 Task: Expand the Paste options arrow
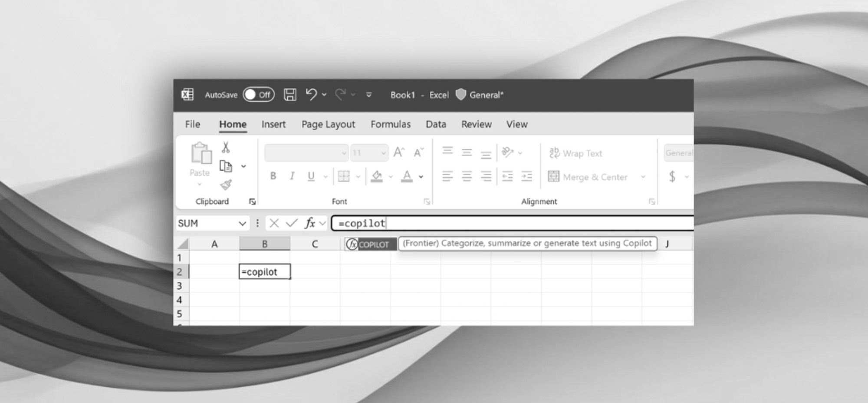(x=199, y=184)
